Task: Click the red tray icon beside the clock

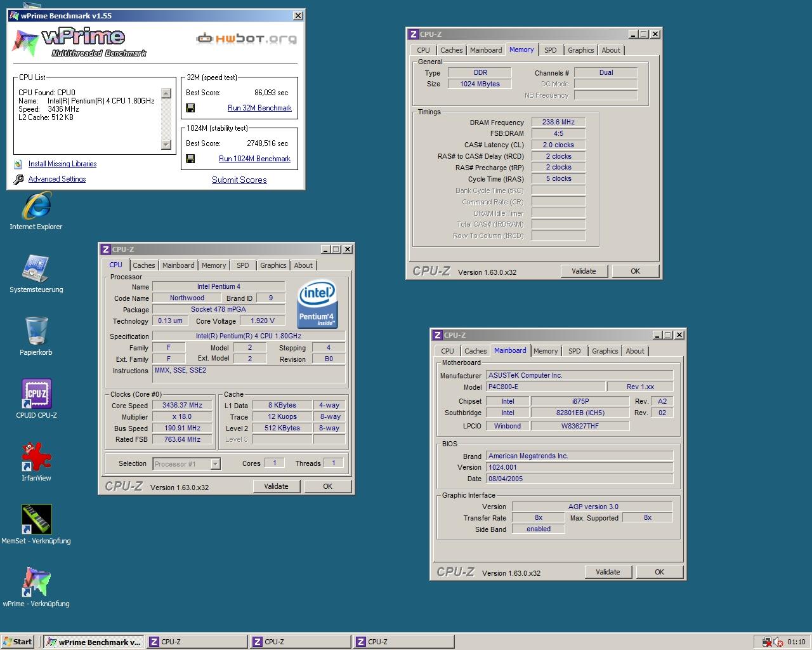Action: [778, 642]
